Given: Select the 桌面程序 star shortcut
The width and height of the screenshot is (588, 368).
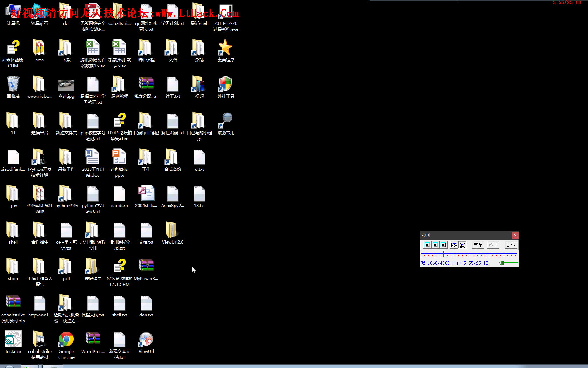Looking at the screenshot, I should pyautogui.click(x=226, y=50).
